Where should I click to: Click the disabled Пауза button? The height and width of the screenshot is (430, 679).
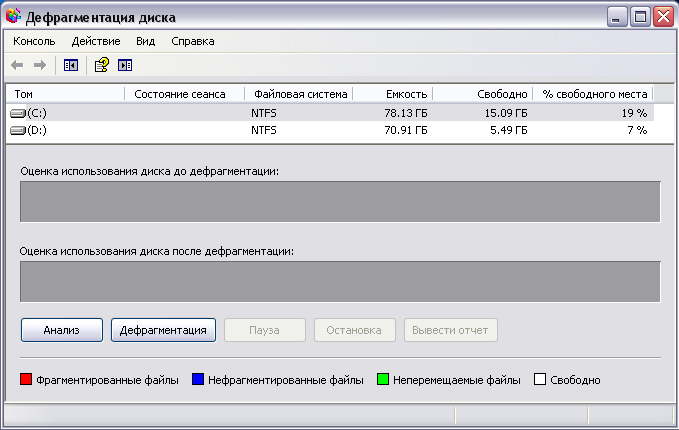coord(265,330)
